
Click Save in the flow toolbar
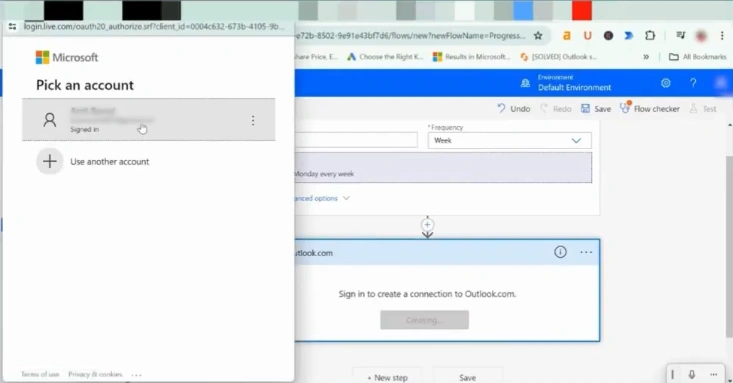pyautogui.click(x=596, y=108)
